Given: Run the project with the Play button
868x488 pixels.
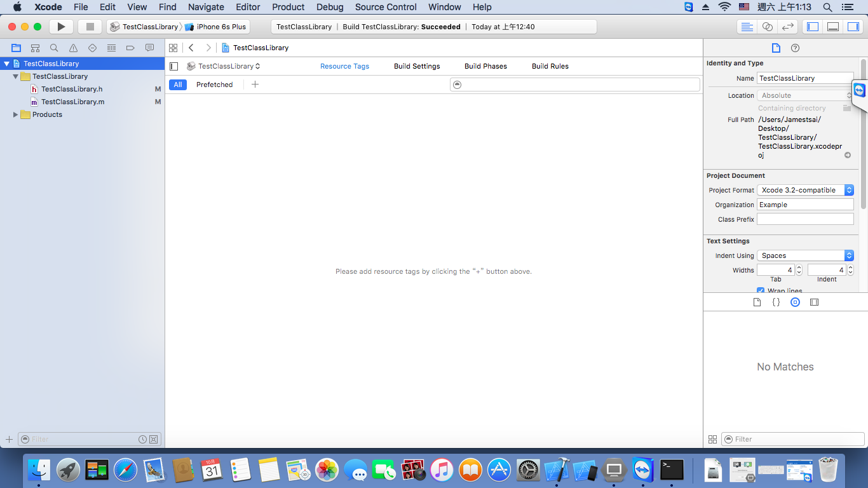Looking at the screenshot, I should [x=61, y=27].
